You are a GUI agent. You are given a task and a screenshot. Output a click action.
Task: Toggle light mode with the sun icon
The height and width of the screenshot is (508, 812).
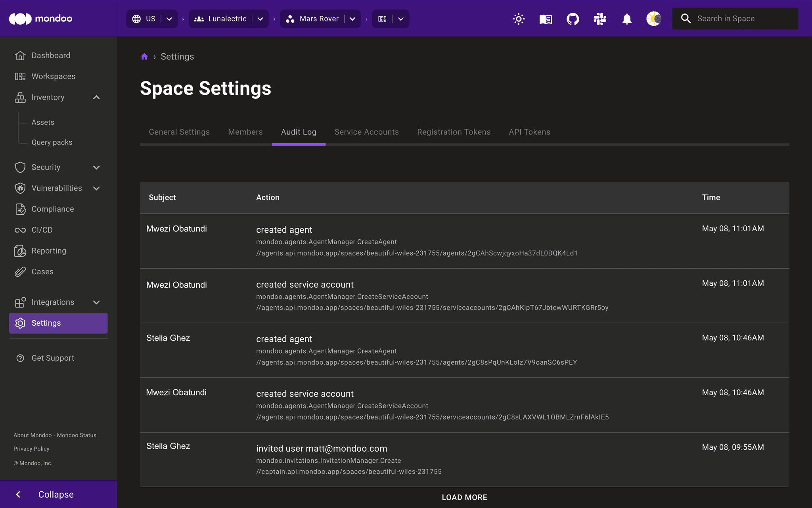click(519, 19)
